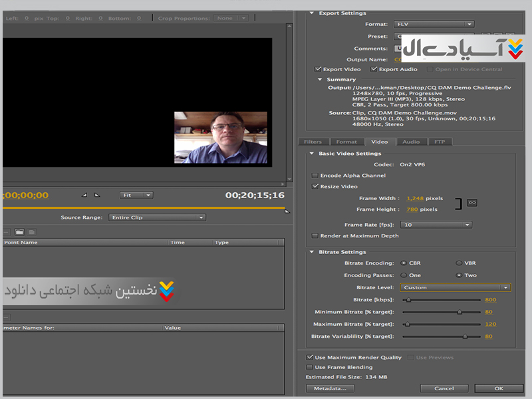This screenshot has width=532, height=399.
Task: Select the VBR bitrate encoding option
Action: 459,263
